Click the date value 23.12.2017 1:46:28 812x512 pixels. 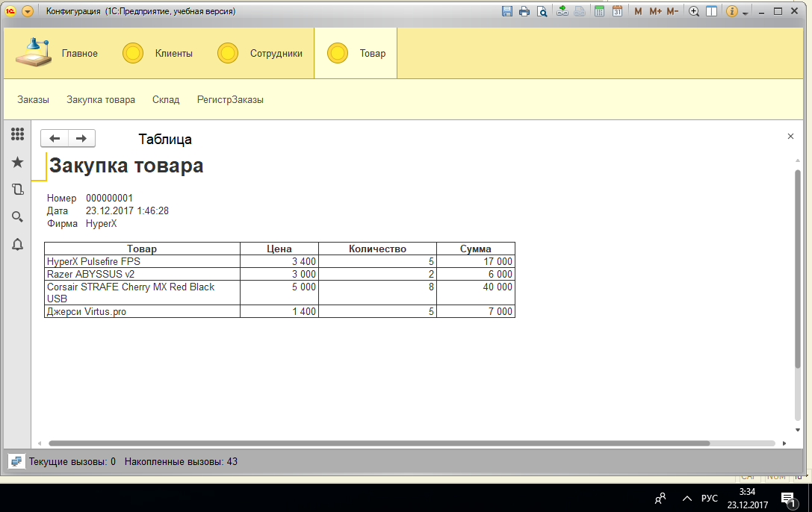127,210
